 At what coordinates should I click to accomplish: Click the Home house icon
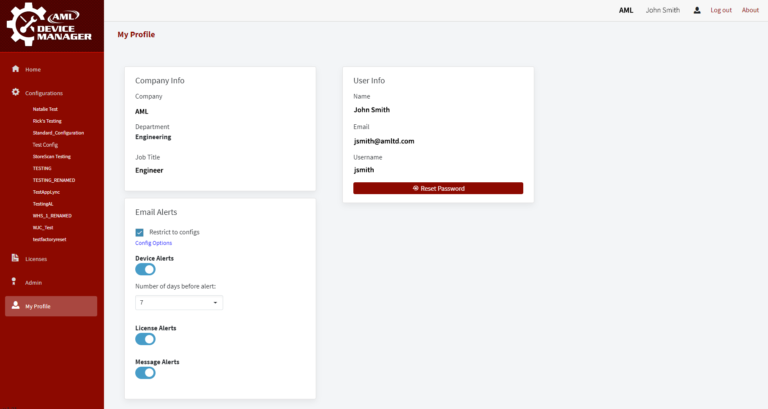click(x=15, y=69)
